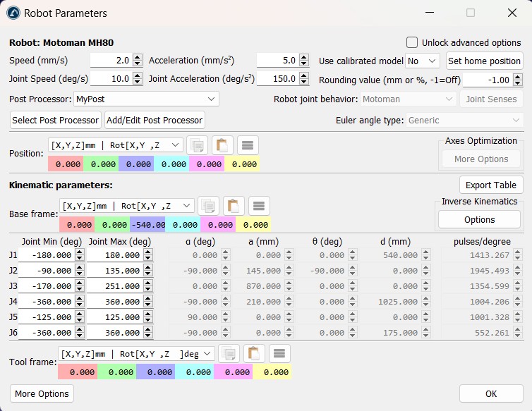Open the Position row menu icon
Image resolution: width=532 pixels, height=411 pixels.
(x=248, y=145)
